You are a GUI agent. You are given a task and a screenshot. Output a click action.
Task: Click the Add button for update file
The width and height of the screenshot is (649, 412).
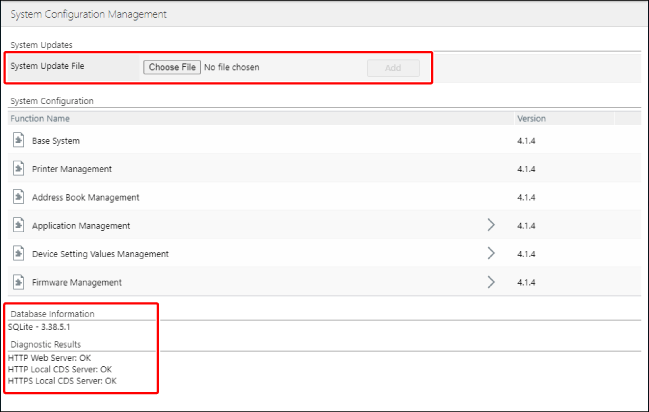393,67
